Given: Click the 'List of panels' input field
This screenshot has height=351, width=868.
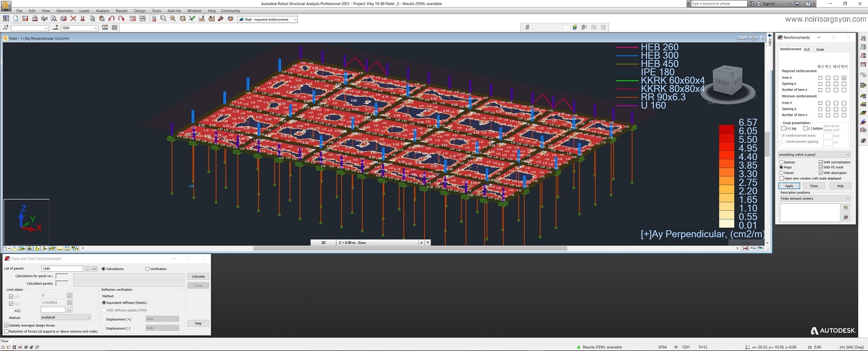Looking at the screenshot, I should click(x=62, y=269).
